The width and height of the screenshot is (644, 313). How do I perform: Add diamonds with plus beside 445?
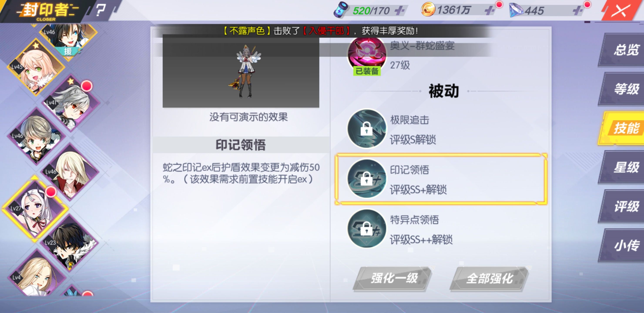pyautogui.click(x=577, y=11)
